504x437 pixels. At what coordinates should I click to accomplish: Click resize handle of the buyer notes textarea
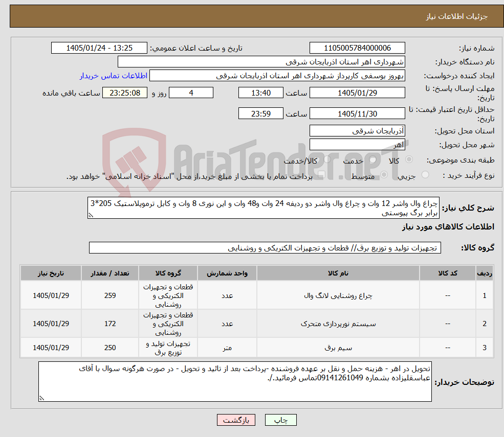tap(41, 398)
